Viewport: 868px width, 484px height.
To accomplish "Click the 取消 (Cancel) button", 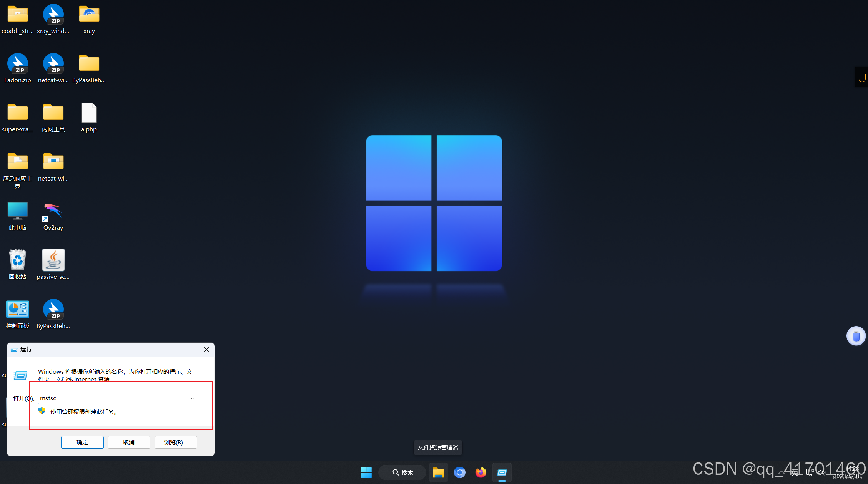I will pos(129,442).
